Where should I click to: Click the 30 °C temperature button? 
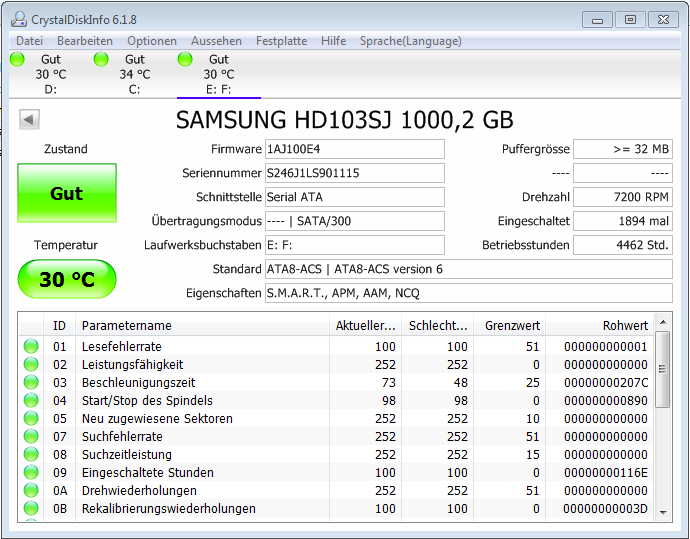click(67, 279)
